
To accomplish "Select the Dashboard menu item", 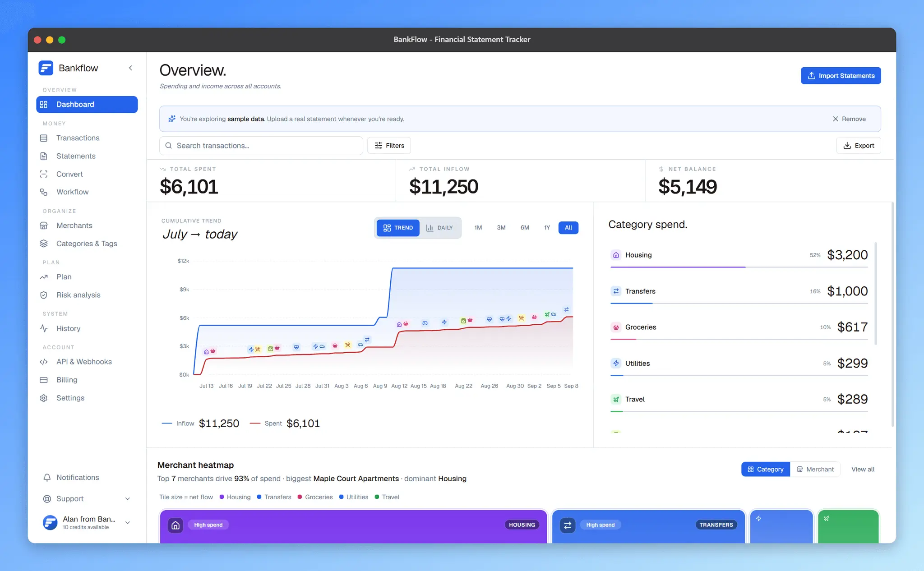I will pyautogui.click(x=87, y=105).
